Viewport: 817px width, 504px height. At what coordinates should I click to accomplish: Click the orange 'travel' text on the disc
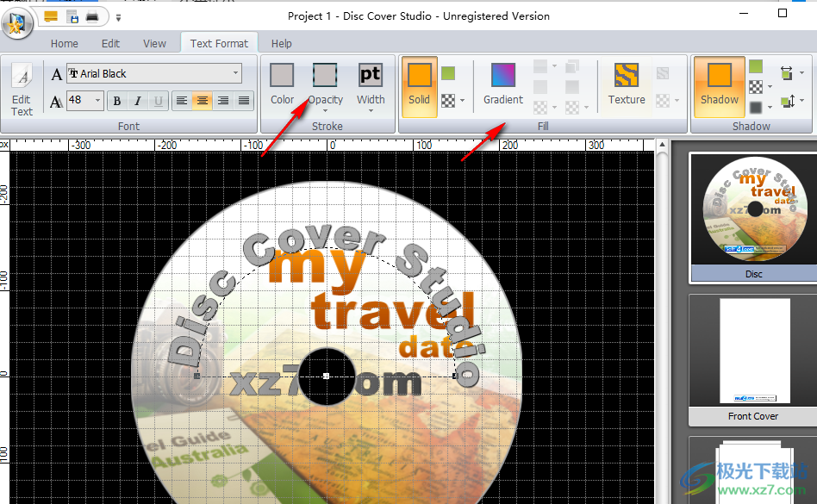(393, 311)
